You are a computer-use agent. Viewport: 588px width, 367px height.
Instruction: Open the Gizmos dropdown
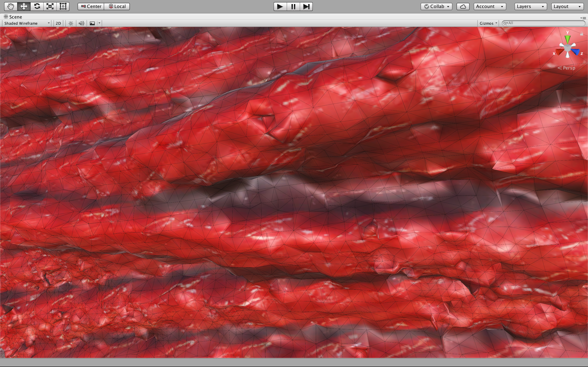(488, 23)
